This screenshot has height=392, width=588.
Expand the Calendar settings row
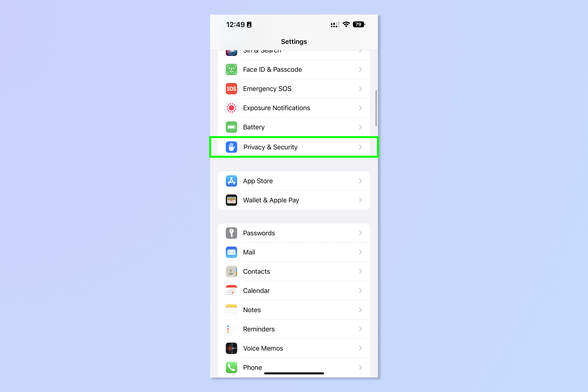point(294,290)
